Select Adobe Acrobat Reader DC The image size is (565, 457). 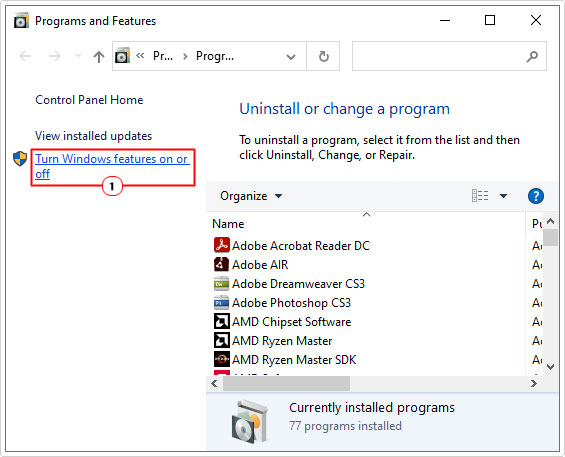pyautogui.click(x=301, y=246)
